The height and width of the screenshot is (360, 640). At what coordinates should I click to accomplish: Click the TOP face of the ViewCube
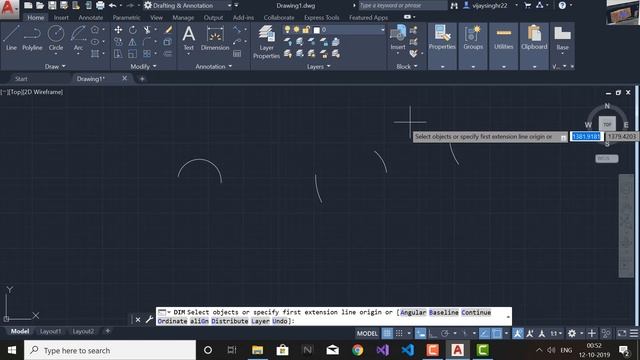(x=607, y=124)
